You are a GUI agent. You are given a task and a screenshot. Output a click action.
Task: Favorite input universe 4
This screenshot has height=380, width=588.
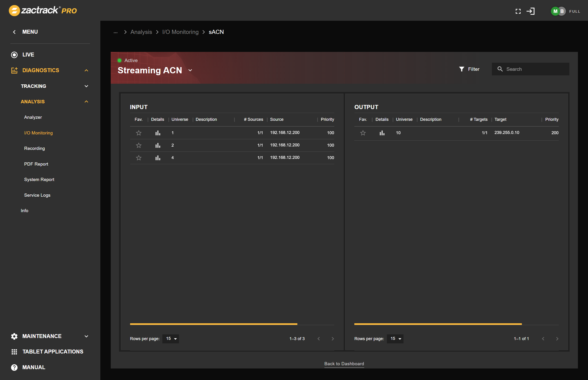click(x=138, y=157)
